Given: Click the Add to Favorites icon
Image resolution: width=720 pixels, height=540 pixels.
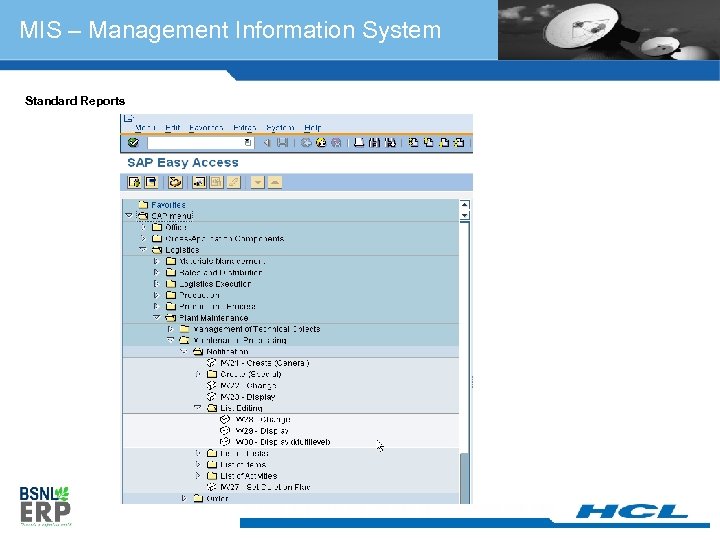Looking at the screenshot, I should [199, 182].
